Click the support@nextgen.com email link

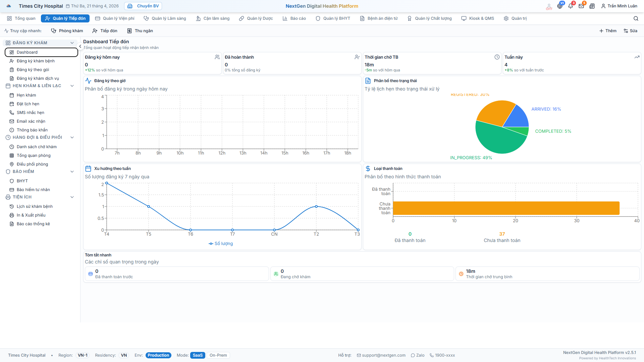coord(383,355)
